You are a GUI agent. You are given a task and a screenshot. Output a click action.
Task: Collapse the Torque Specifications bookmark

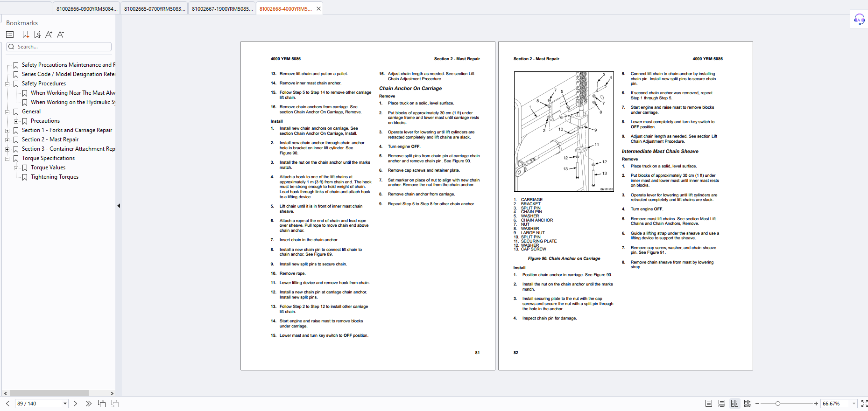pyautogui.click(x=7, y=159)
